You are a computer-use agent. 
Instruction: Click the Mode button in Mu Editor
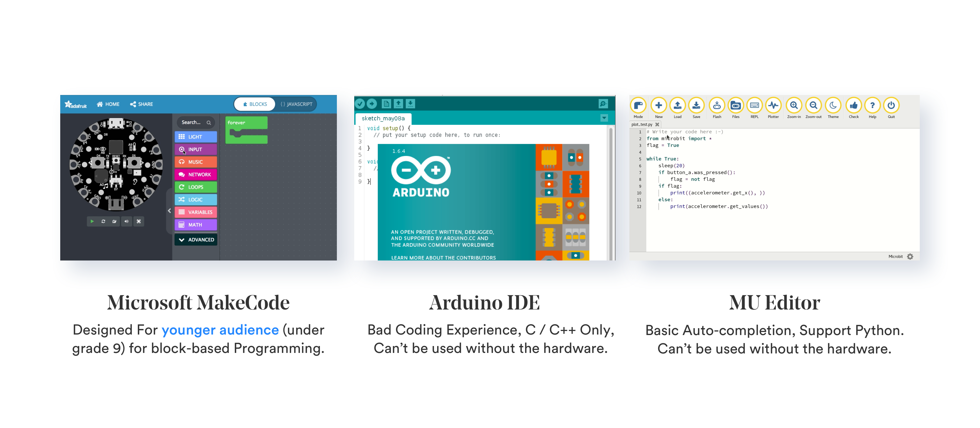click(638, 108)
